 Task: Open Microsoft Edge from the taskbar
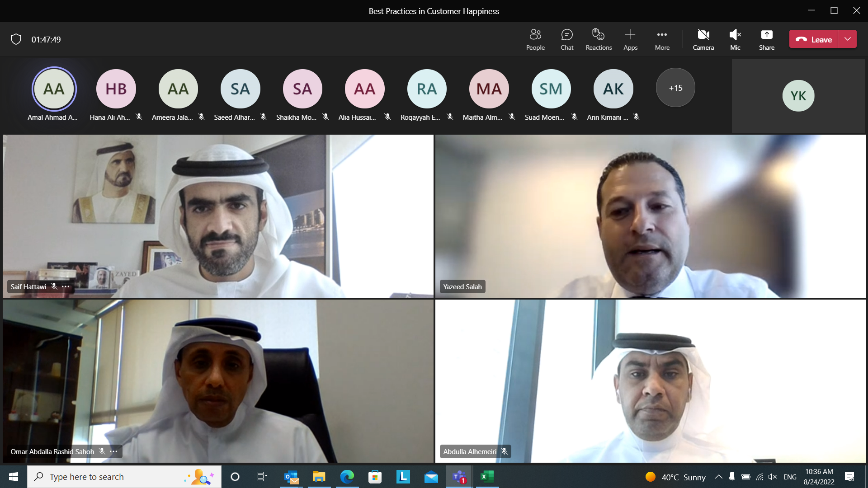pyautogui.click(x=347, y=477)
